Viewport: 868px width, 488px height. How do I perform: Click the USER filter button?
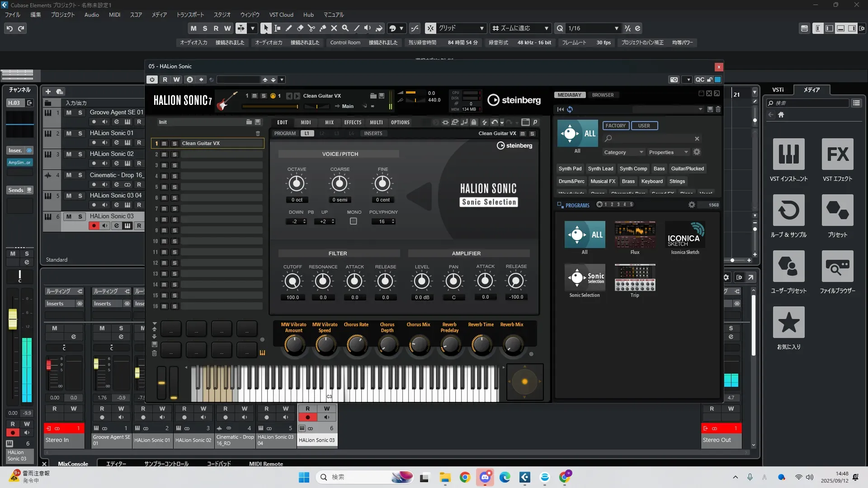(644, 126)
